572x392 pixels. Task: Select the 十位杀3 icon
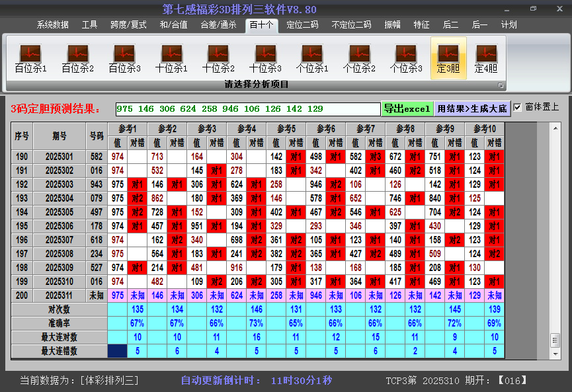coord(265,58)
